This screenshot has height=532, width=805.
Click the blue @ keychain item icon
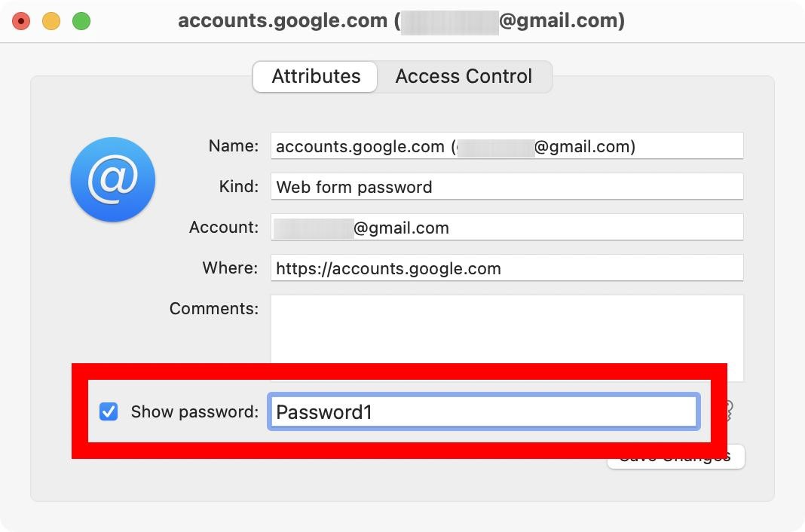pyautogui.click(x=113, y=179)
